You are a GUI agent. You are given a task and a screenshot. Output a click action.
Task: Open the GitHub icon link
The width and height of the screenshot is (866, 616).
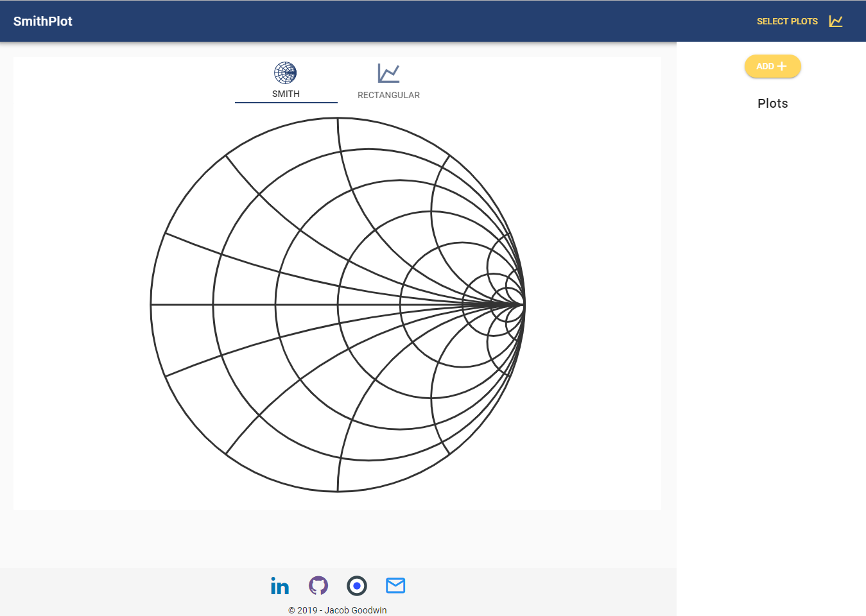pos(318,585)
